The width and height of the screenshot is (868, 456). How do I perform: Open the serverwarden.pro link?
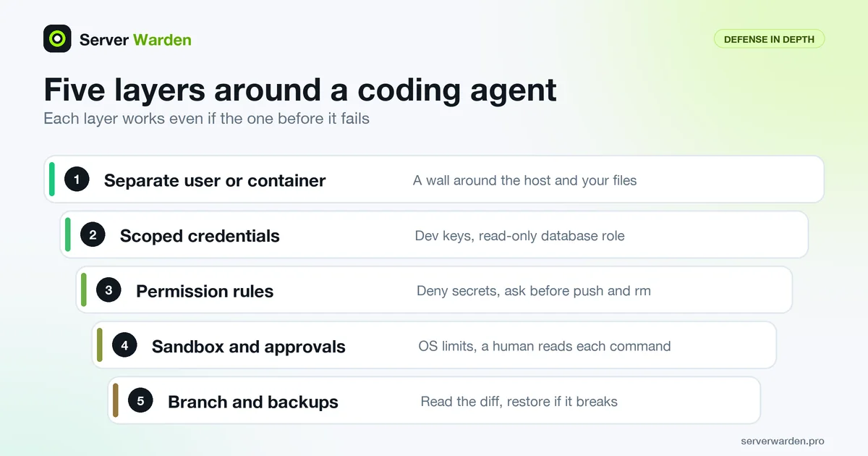pos(783,441)
